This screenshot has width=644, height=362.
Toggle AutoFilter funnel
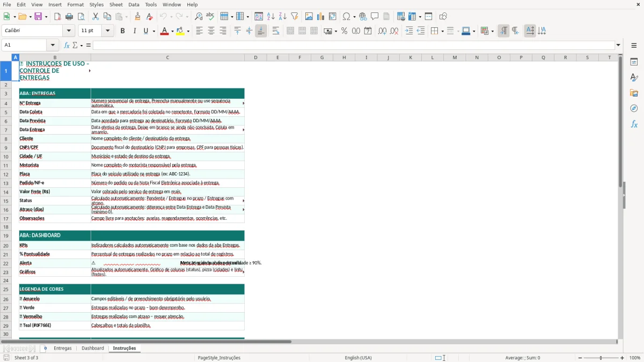(x=295, y=17)
